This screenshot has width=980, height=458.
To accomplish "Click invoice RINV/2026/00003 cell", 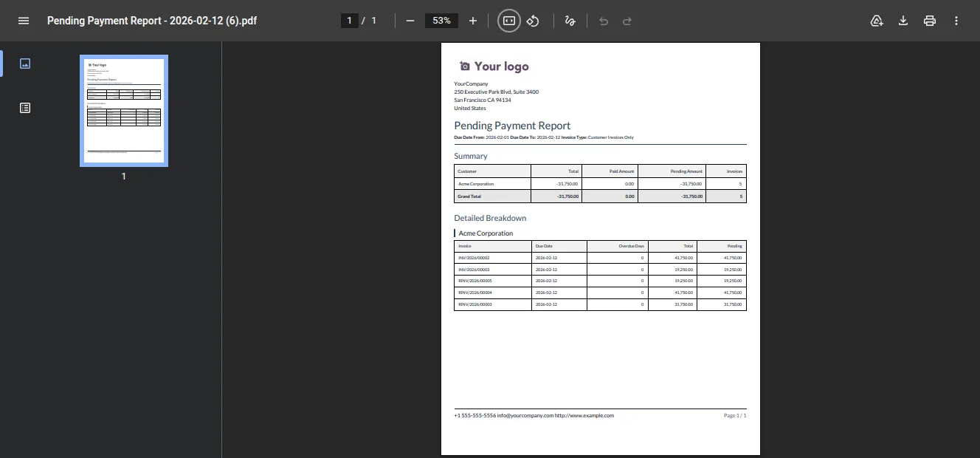I will (493, 304).
